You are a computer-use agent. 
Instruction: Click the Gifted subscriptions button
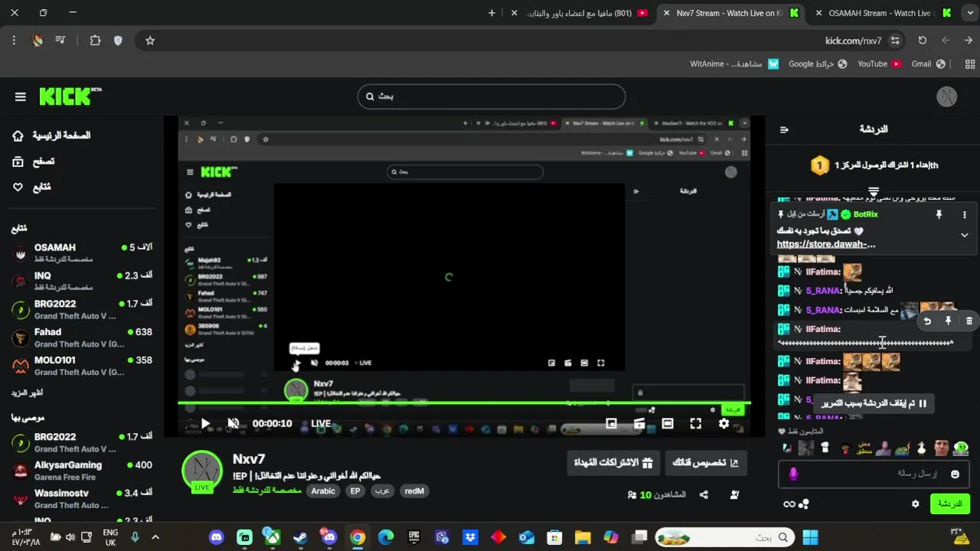(x=614, y=462)
